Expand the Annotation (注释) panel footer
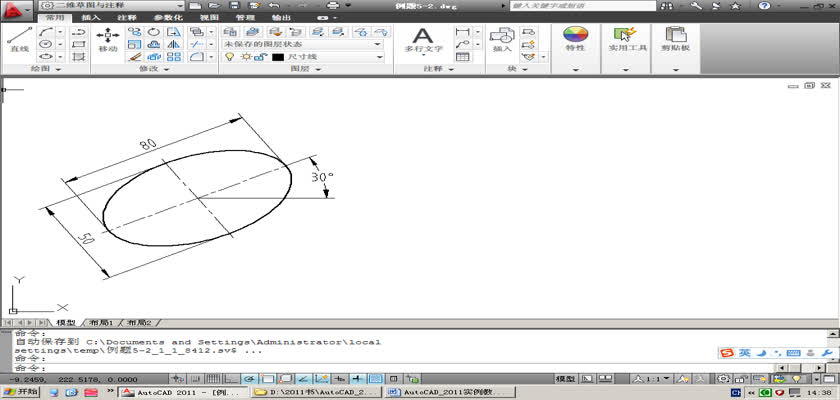840x400 pixels. pos(439,69)
